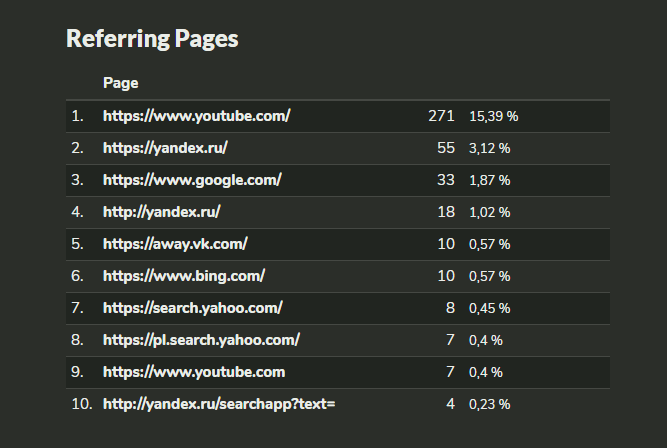Select the http://yandex.ru/ referrer entry
Screen dimensions: 667x448
tap(162, 212)
